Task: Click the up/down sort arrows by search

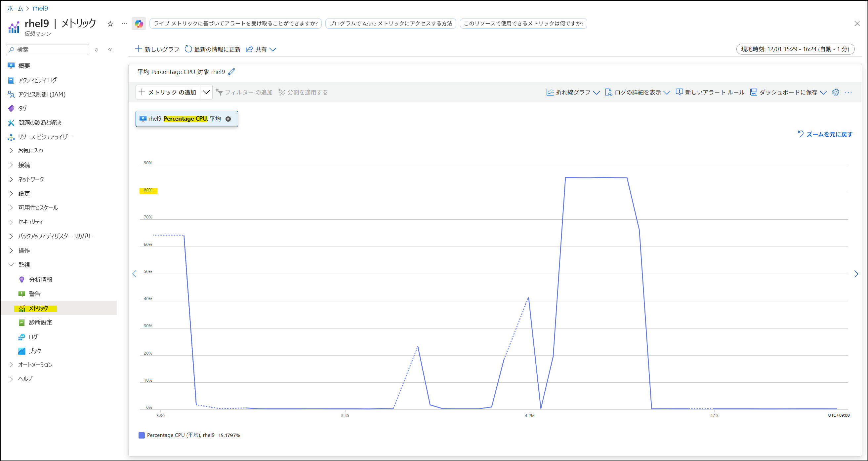Action: click(x=96, y=50)
